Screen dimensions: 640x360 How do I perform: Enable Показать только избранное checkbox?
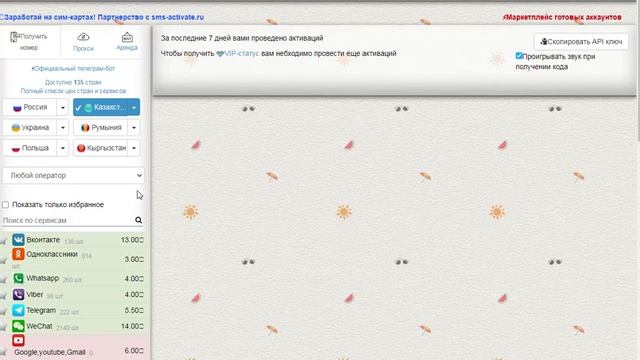pyautogui.click(x=5, y=204)
